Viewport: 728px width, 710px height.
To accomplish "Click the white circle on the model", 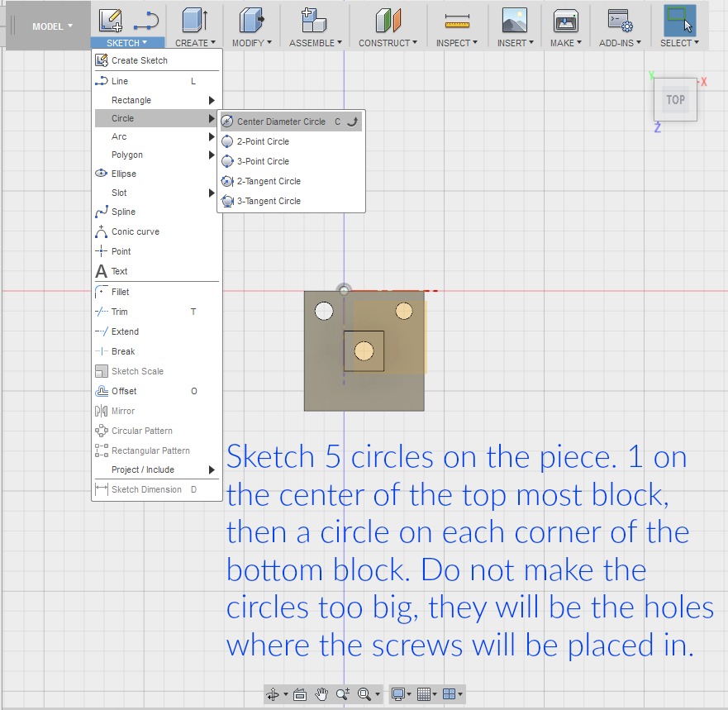I will coord(324,311).
